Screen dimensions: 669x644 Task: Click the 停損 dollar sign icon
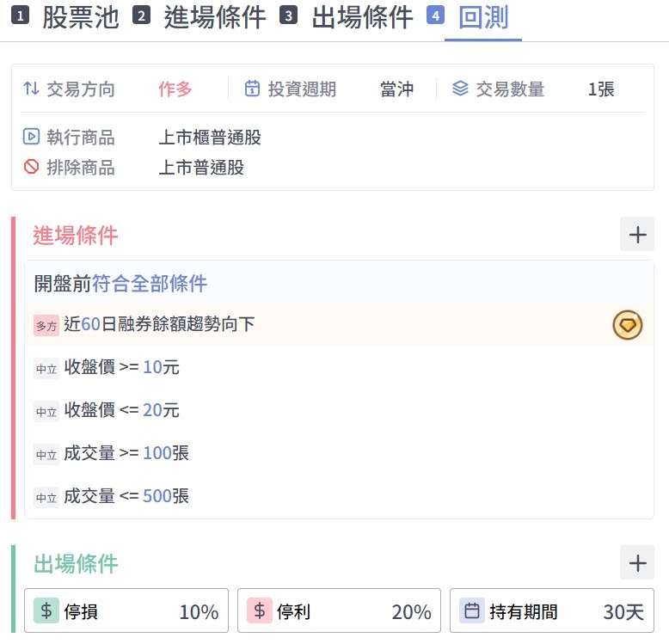(x=46, y=611)
